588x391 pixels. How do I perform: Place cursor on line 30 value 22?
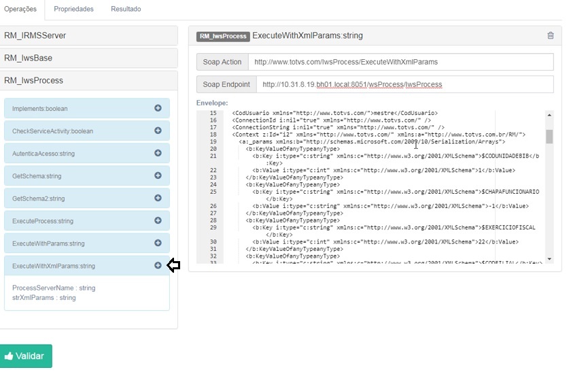(385, 241)
